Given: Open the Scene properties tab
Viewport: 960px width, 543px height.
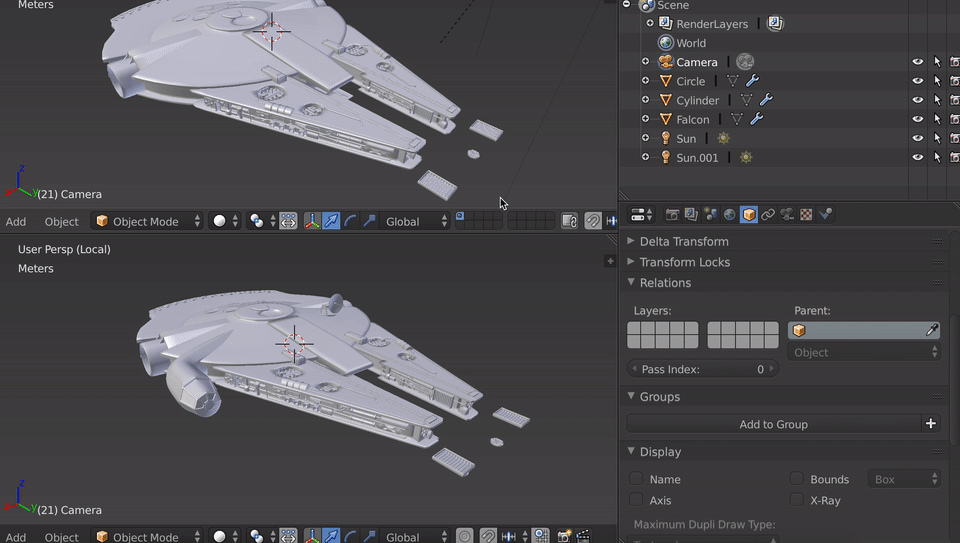Looking at the screenshot, I should coord(711,214).
